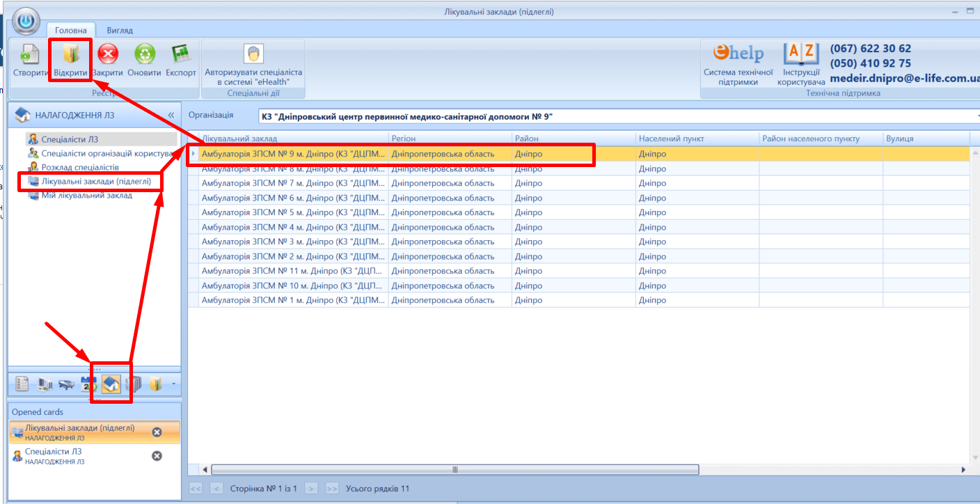This screenshot has height=504, width=980.
Task: Click the calendar icon in navigation bar
Action: (88, 384)
